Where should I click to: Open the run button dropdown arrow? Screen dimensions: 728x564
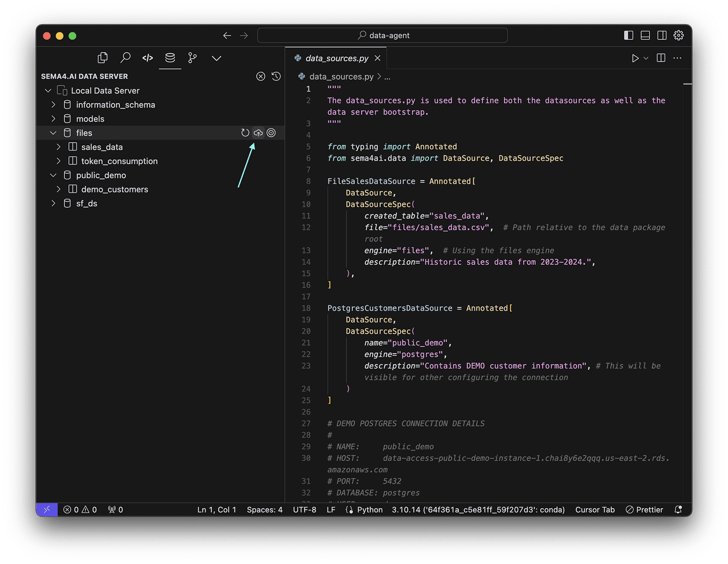[x=646, y=58]
